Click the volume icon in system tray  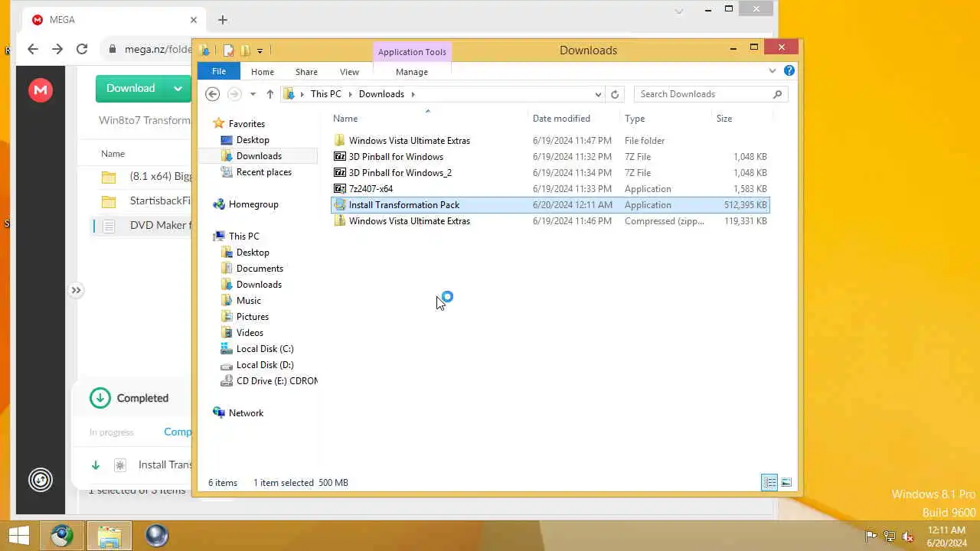[908, 536]
